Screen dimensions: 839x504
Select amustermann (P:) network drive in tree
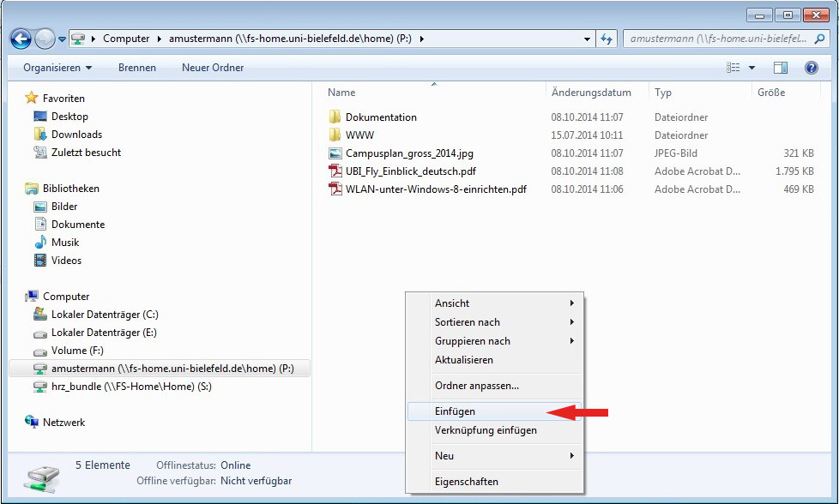(x=160, y=369)
